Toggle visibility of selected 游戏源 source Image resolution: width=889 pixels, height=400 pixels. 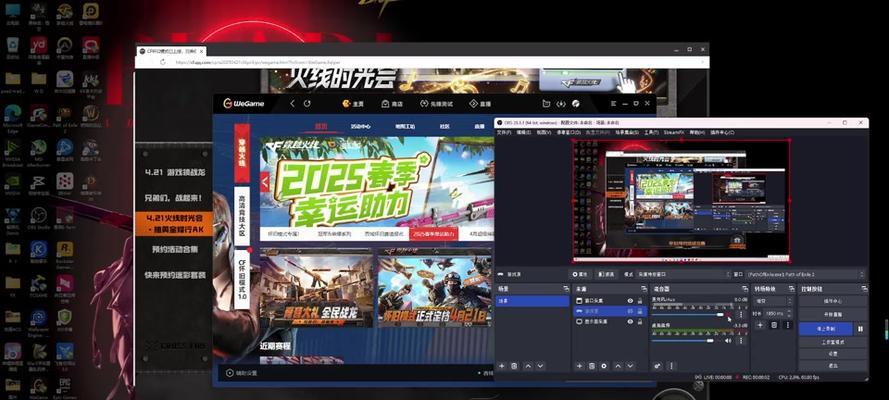[630, 311]
